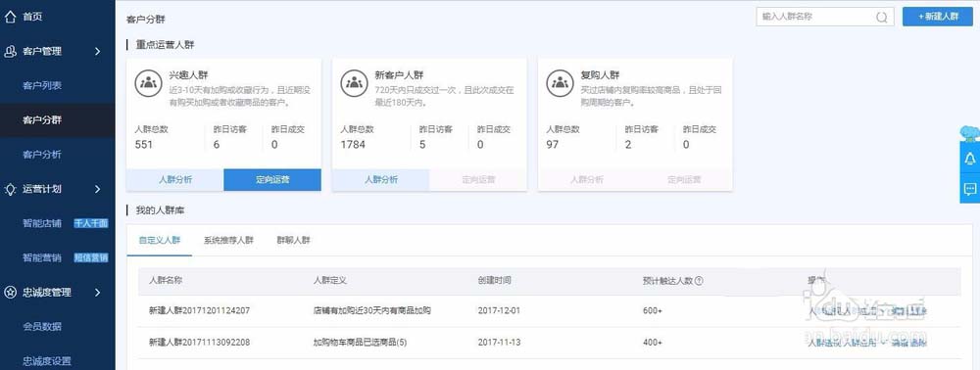The width and height of the screenshot is (980, 370).
Task: Click the search magnifier icon in the name box
Action: tap(881, 18)
